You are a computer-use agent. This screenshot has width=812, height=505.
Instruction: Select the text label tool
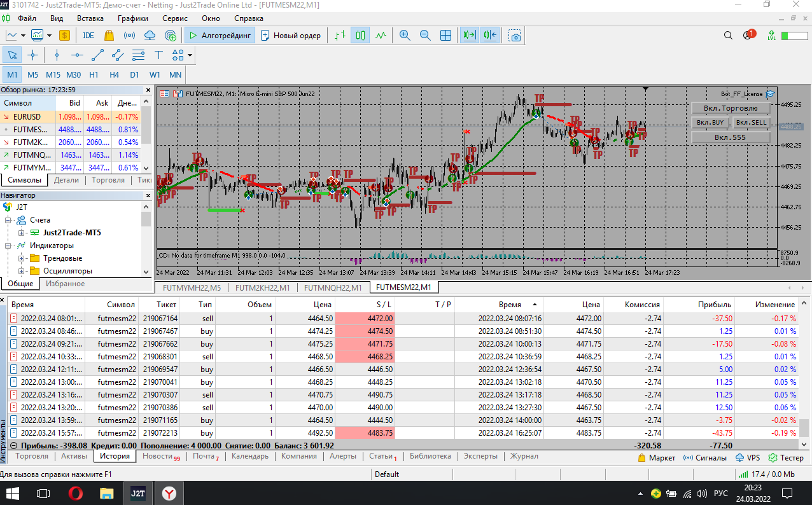pyautogui.click(x=158, y=55)
